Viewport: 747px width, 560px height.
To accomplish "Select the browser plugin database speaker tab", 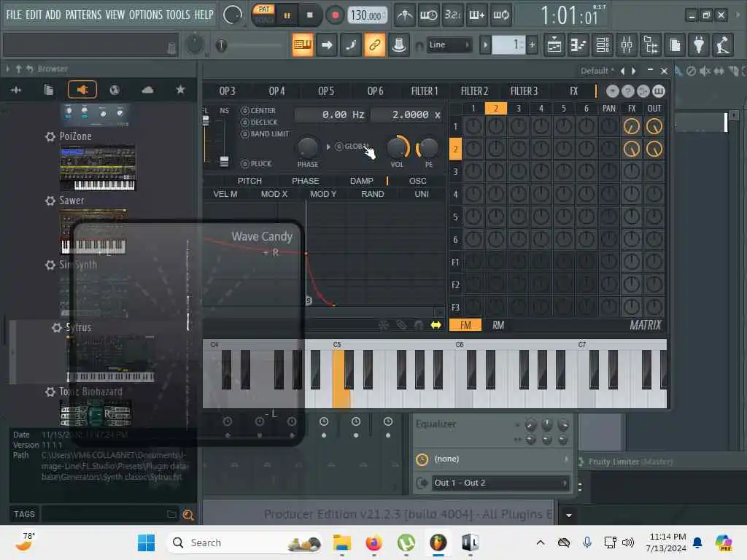I will click(82, 90).
